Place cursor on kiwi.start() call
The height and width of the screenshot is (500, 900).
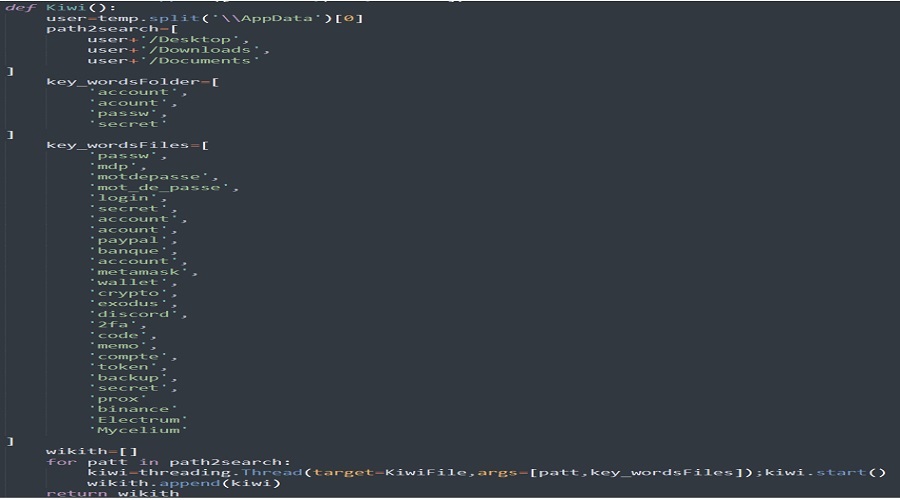tap(825, 473)
